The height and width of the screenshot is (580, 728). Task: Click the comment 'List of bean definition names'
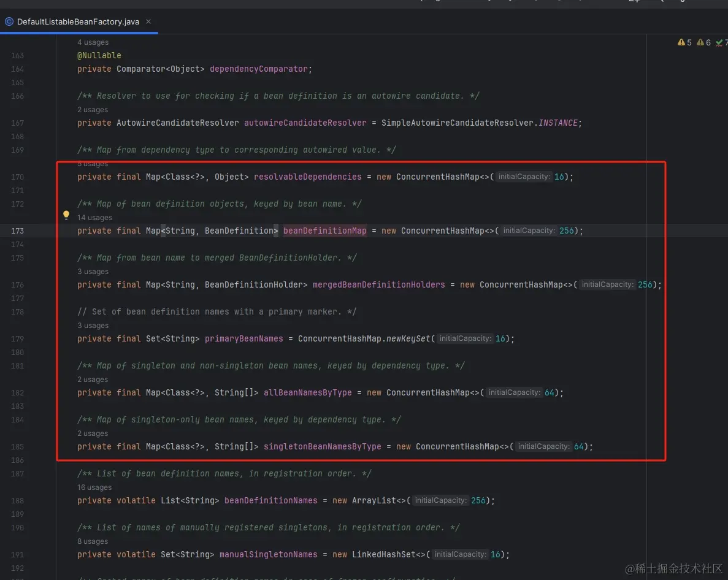pos(224,474)
